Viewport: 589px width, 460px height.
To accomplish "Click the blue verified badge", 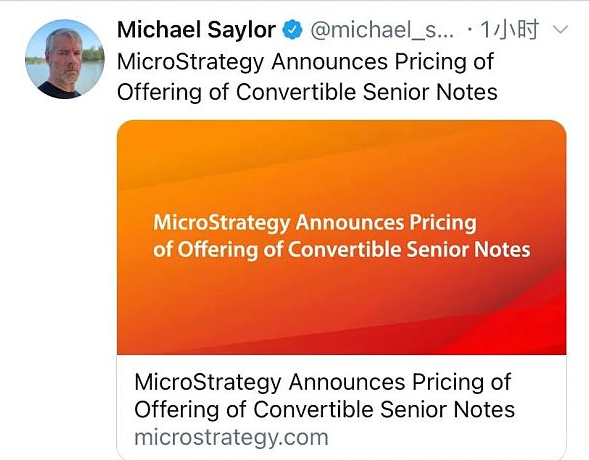I will pyautogui.click(x=293, y=30).
